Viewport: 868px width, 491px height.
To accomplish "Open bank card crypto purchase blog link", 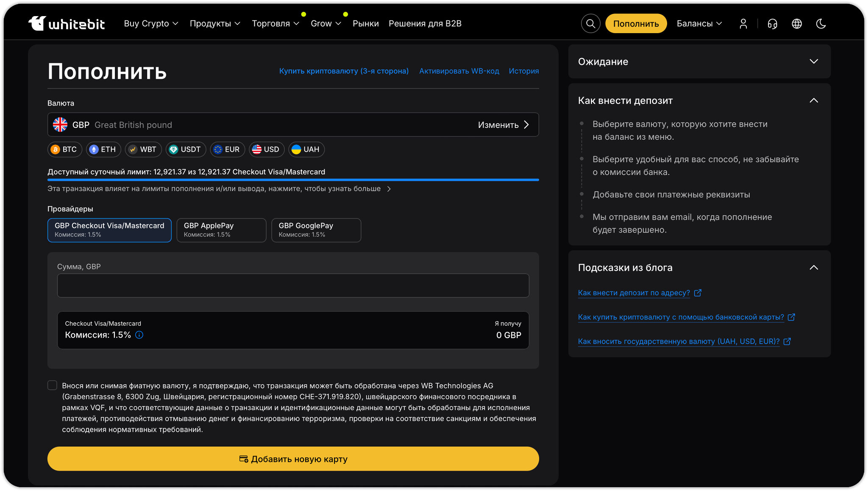I will [681, 317].
